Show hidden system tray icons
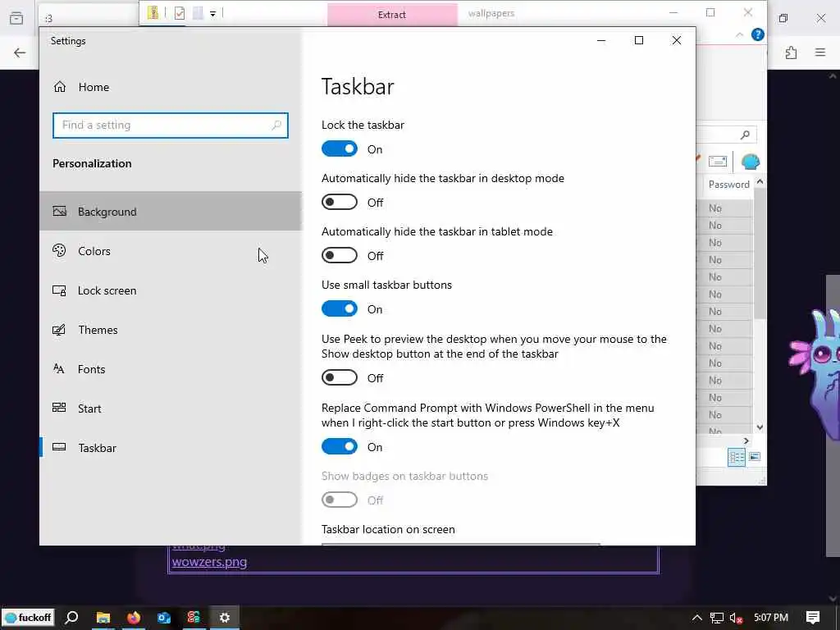The image size is (840, 630). tap(697, 618)
